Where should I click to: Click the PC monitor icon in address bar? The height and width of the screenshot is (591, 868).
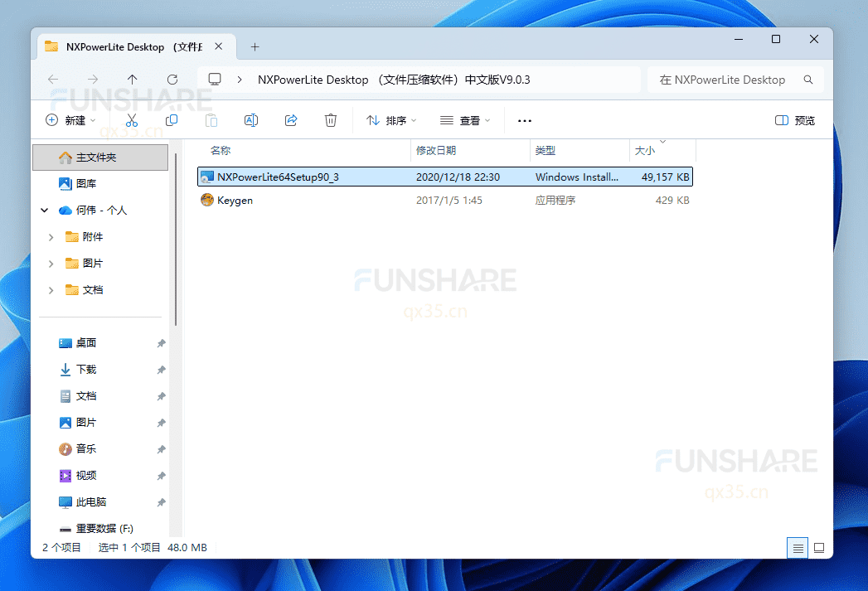(215, 79)
